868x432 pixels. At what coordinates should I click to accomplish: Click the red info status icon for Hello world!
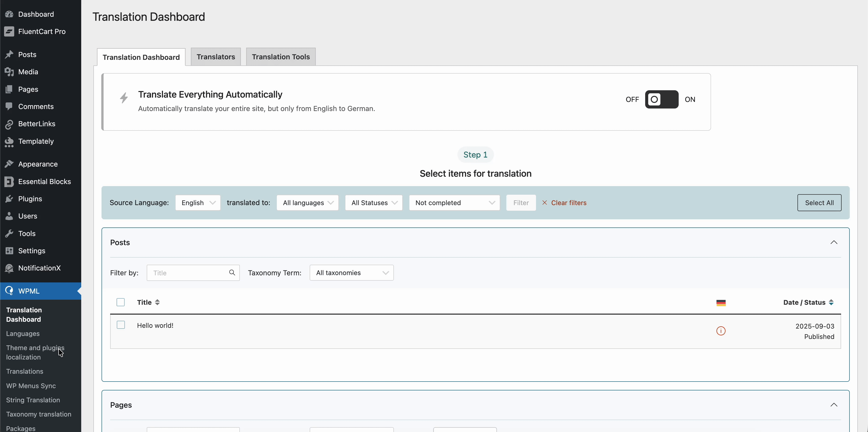(x=721, y=331)
